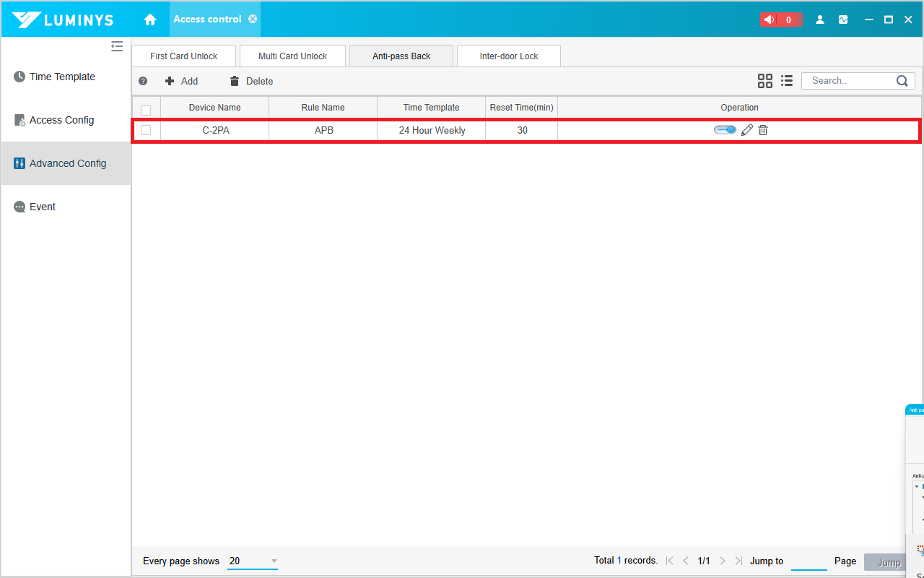
Task: Edit the APB rule with pencil icon
Action: click(x=747, y=130)
